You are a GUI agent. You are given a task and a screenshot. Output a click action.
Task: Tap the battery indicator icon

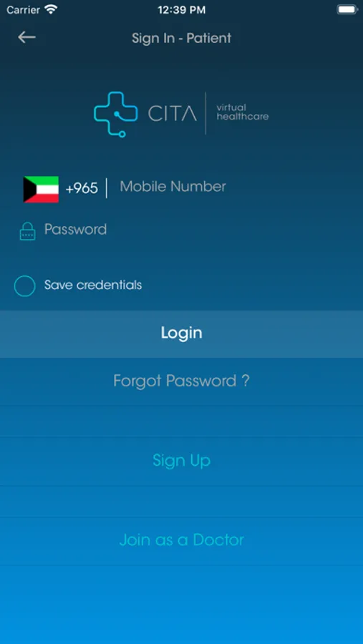(347, 9)
